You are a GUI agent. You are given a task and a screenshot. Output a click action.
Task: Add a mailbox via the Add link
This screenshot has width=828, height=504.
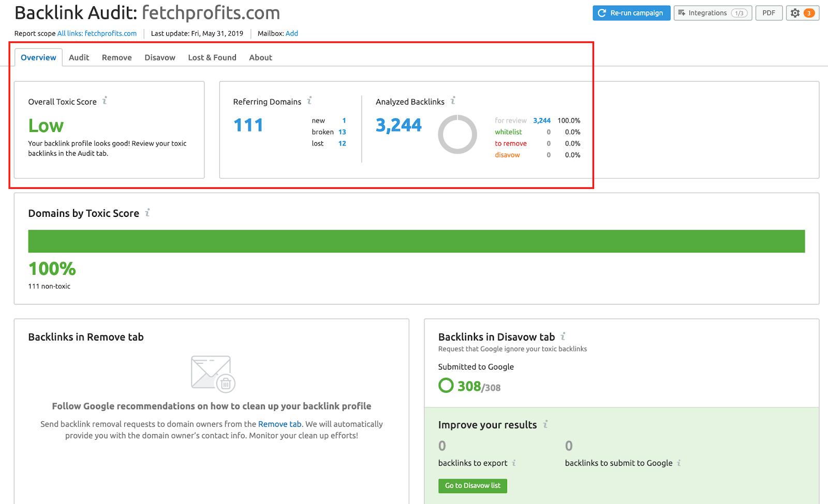point(292,34)
